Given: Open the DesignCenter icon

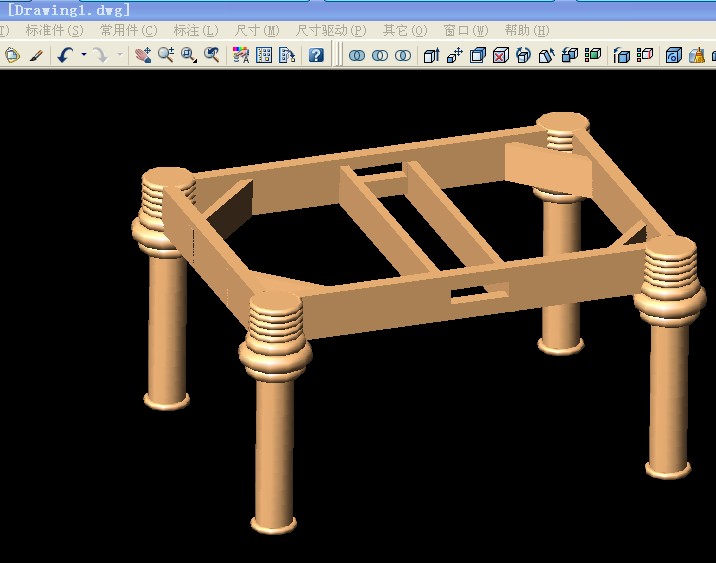Looking at the screenshot, I should 264,55.
